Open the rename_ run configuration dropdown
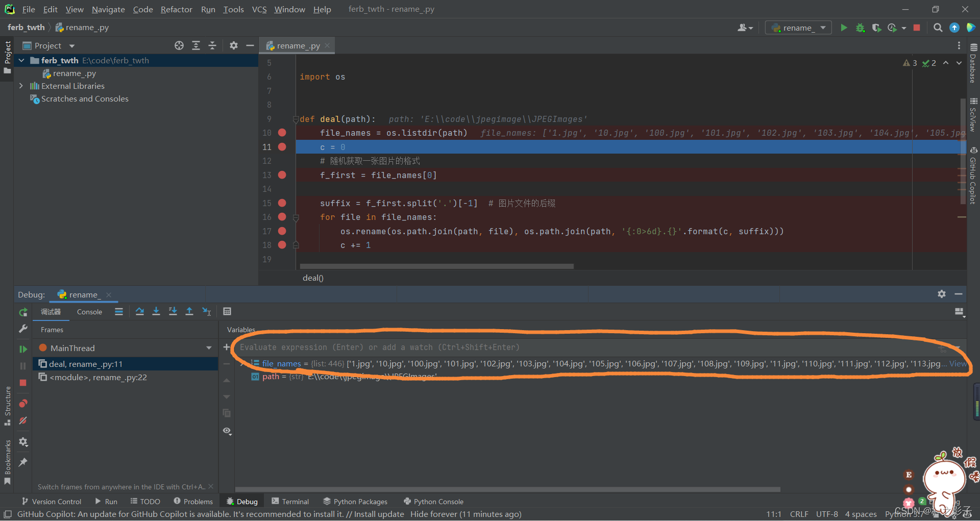Screen dimensions: 980x521 [x=822, y=28]
